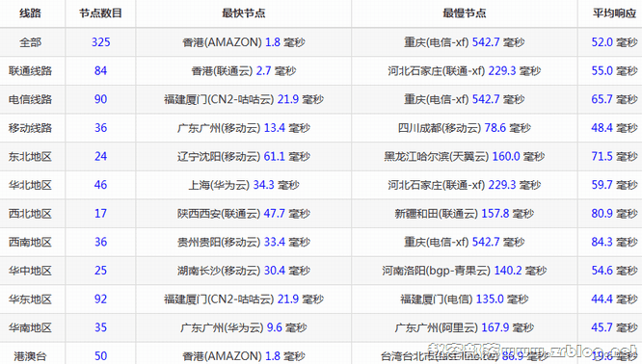Click slowest node 新疆和田(联通云) 157.8 毫秒
This screenshot has height=364, width=642.
(465, 214)
